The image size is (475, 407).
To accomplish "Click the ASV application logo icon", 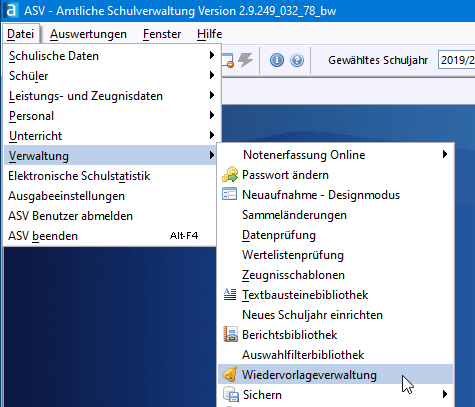I will [x=11, y=11].
